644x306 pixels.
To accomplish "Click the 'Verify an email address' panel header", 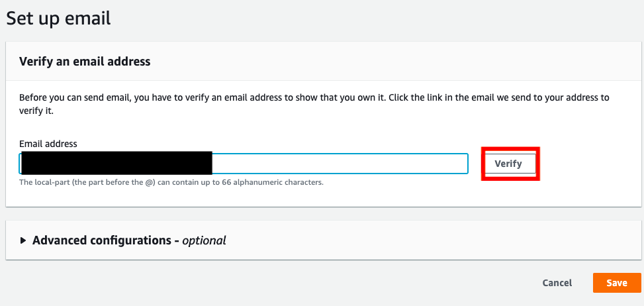I will tap(85, 62).
